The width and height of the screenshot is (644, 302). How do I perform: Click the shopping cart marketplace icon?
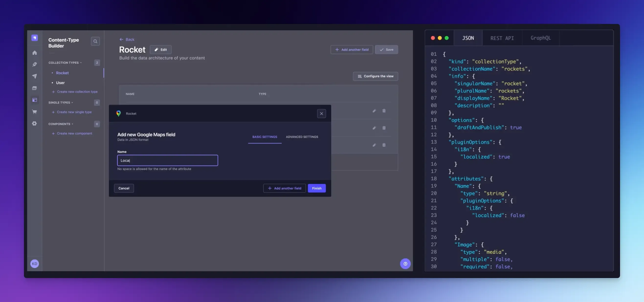(34, 112)
